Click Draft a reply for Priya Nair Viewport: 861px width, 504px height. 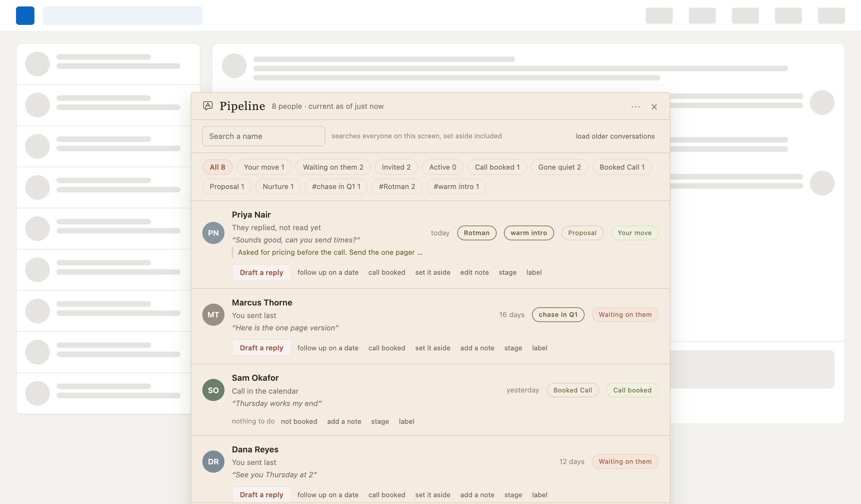[261, 273]
